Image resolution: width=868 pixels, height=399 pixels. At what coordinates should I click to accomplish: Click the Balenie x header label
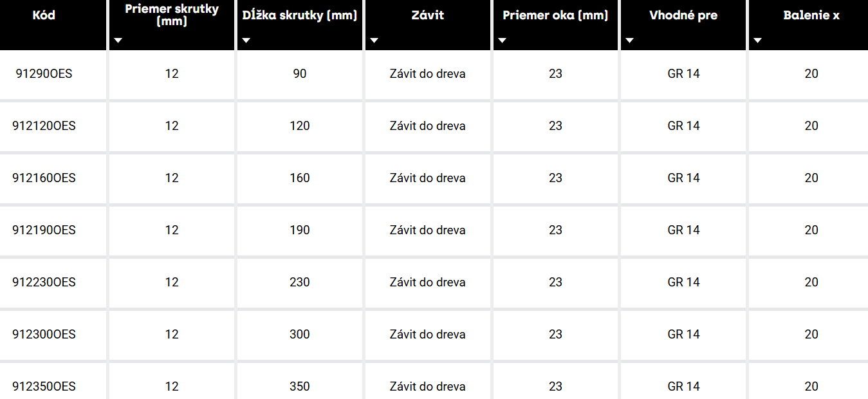[x=811, y=15]
